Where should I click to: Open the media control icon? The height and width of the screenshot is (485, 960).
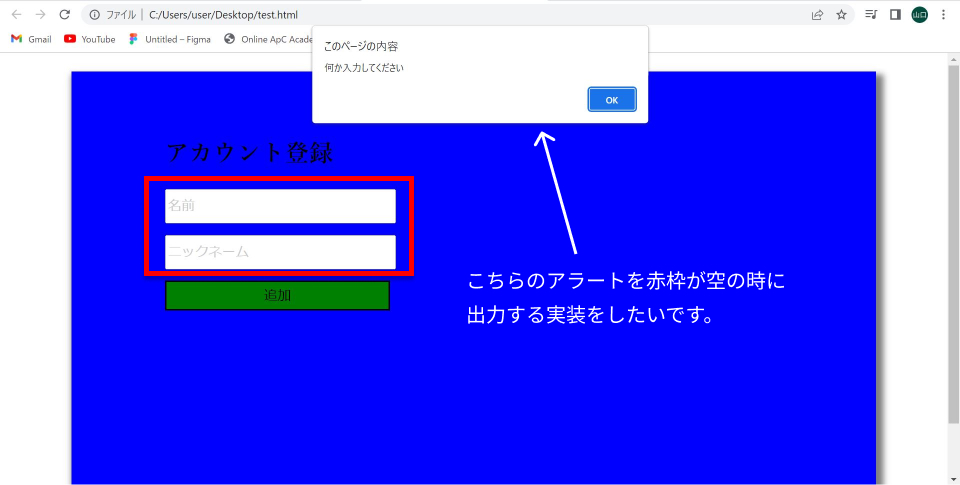click(871, 15)
